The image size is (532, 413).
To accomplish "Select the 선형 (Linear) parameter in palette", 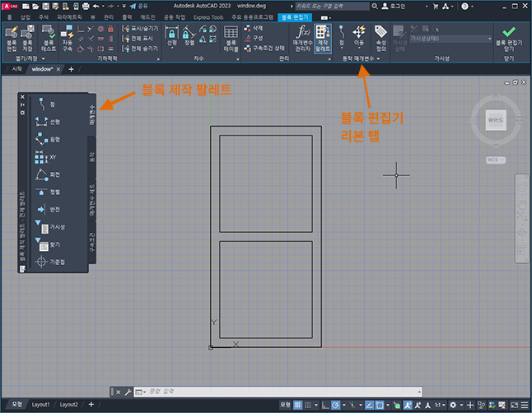I will click(48, 122).
